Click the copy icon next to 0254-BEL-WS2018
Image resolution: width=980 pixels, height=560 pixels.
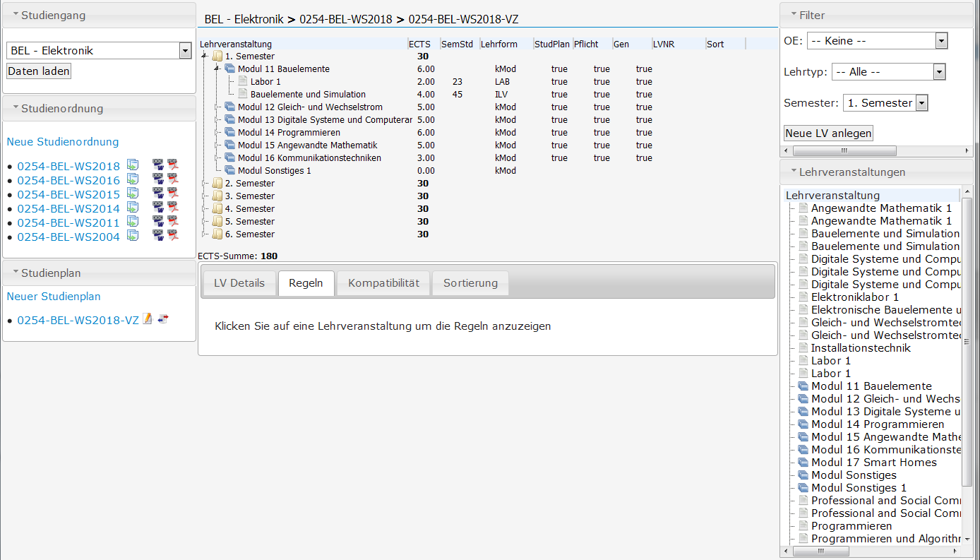(133, 165)
